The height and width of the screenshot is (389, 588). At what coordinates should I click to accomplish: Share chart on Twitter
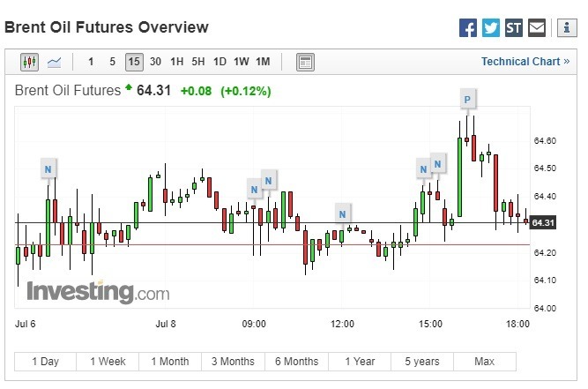pos(490,28)
